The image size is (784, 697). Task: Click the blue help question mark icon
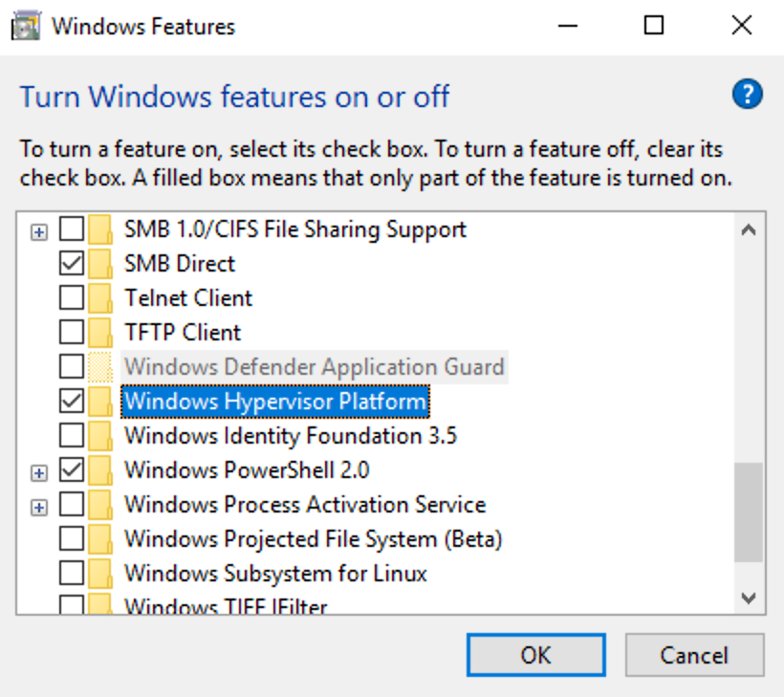tap(748, 94)
